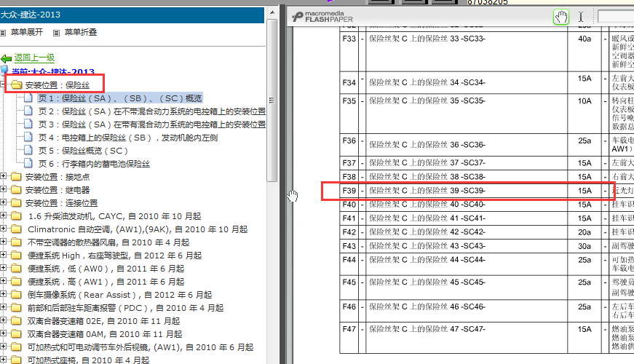Click the 40a rating in F33 row
This screenshot has width=634, height=364.
tap(585, 39)
